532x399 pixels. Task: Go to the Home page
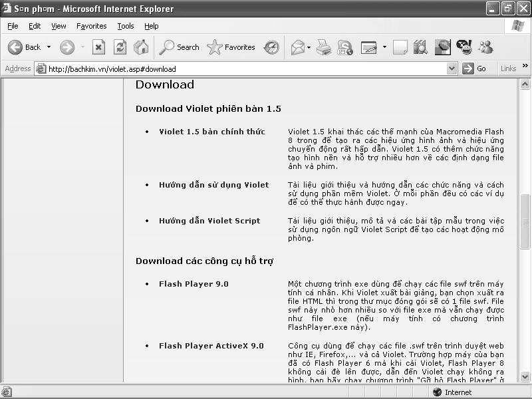click(x=141, y=47)
